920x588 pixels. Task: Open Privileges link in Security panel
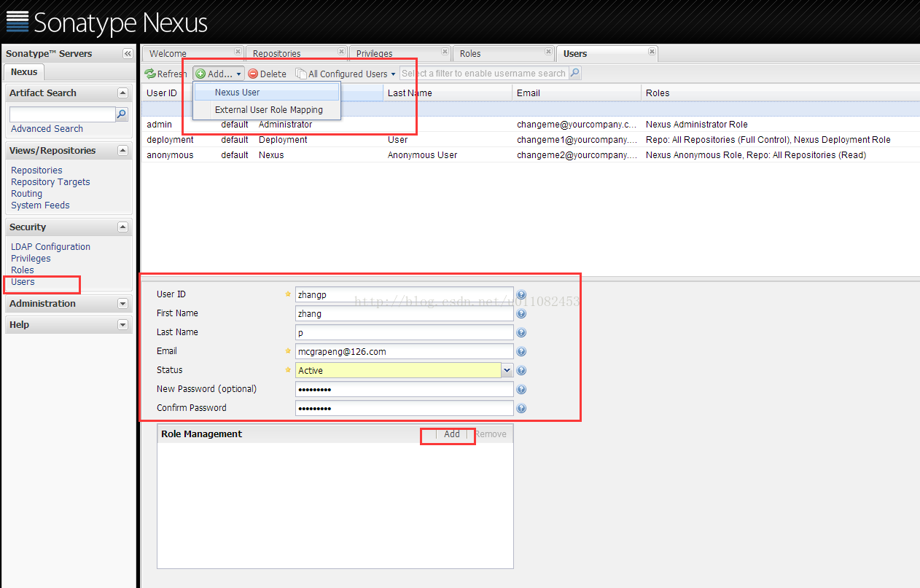[31, 259]
